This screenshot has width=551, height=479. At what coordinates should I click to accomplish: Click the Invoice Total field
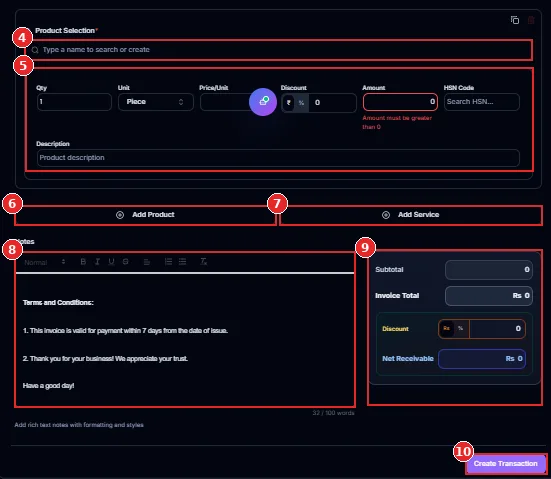pyautogui.click(x=488, y=296)
